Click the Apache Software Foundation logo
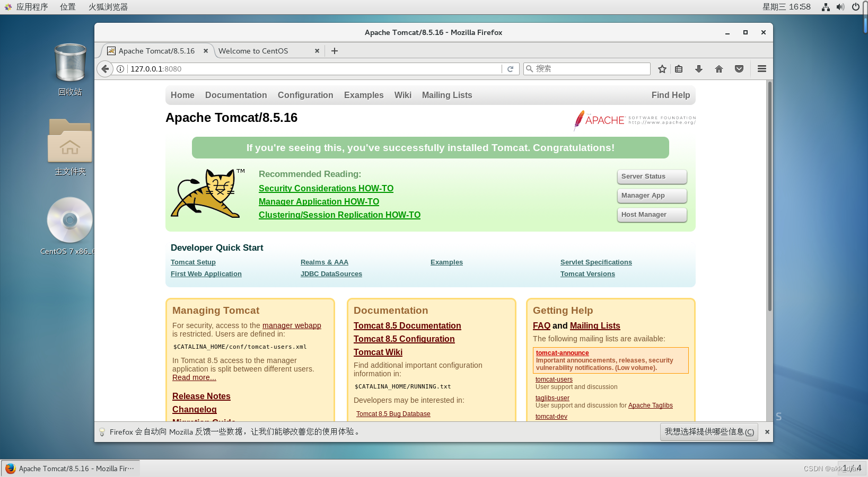Screen dimensions: 868x477 click(x=634, y=120)
